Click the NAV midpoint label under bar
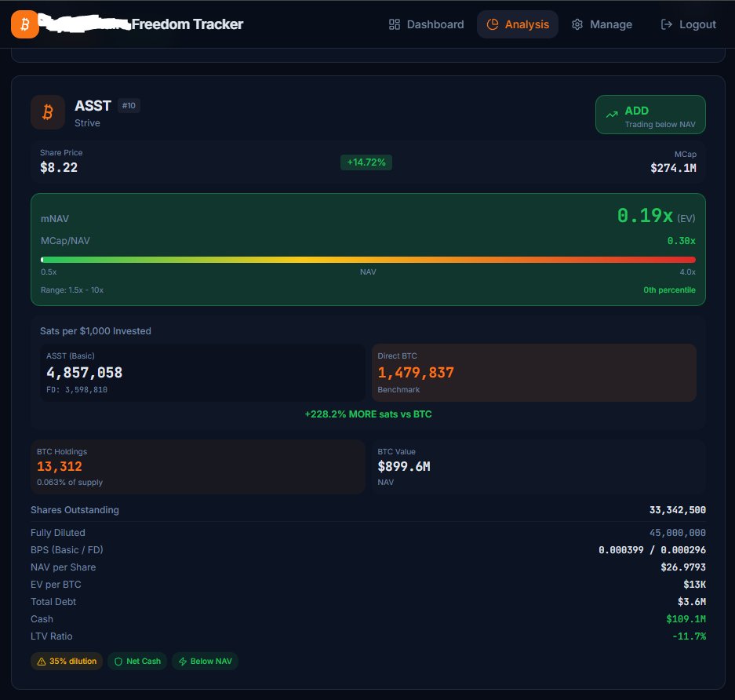The height and width of the screenshot is (700, 735). 368,272
